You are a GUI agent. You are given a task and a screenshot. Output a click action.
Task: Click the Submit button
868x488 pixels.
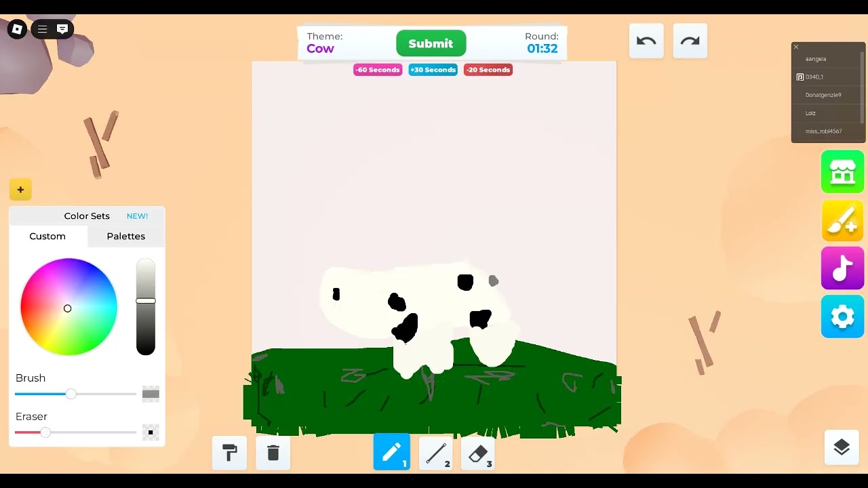pos(431,43)
